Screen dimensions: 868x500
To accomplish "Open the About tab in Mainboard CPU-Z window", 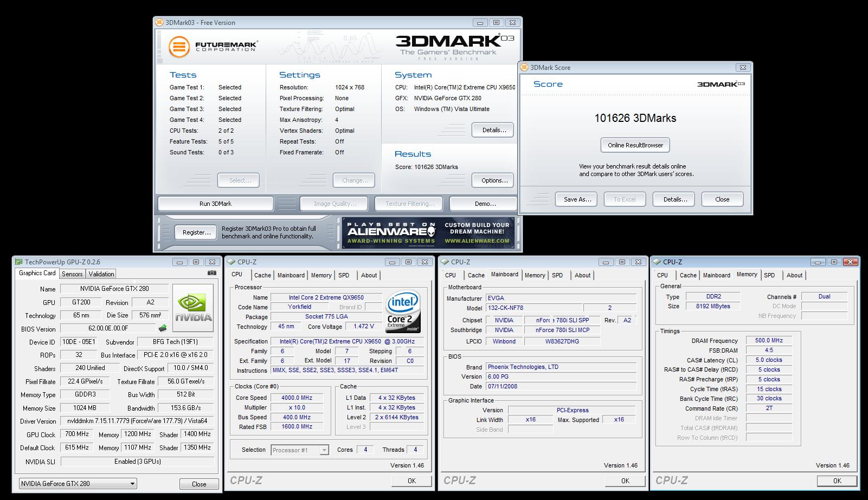I will coord(583,275).
